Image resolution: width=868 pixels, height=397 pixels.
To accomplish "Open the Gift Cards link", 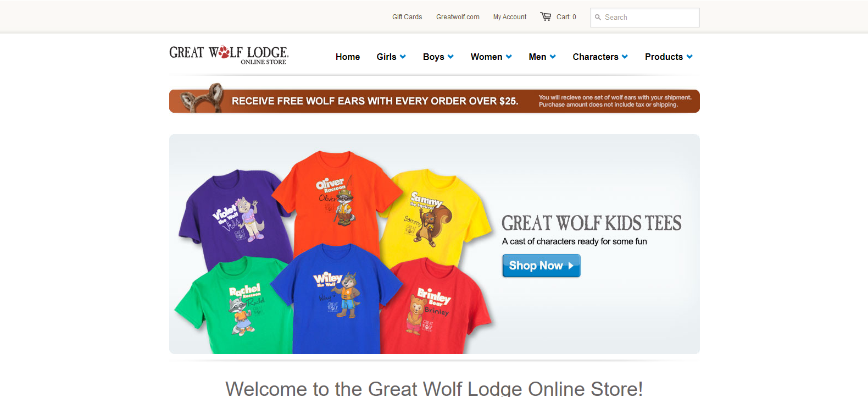I will point(407,17).
